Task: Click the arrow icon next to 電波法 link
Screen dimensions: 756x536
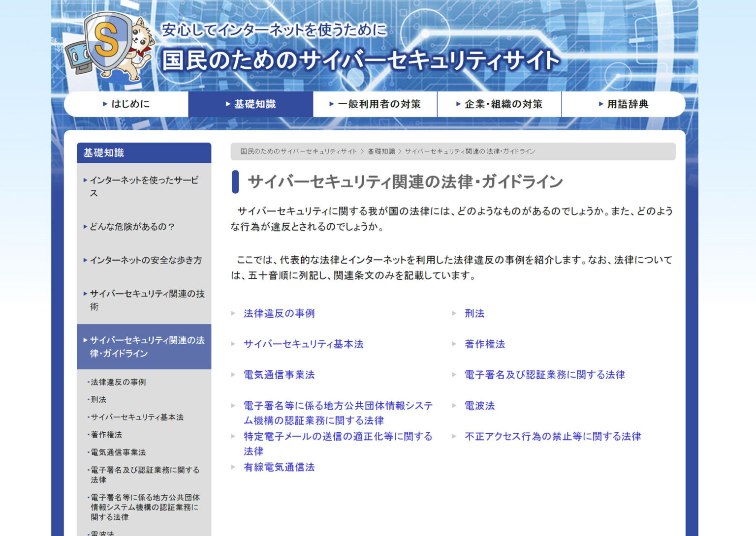Action: tap(453, 406)
